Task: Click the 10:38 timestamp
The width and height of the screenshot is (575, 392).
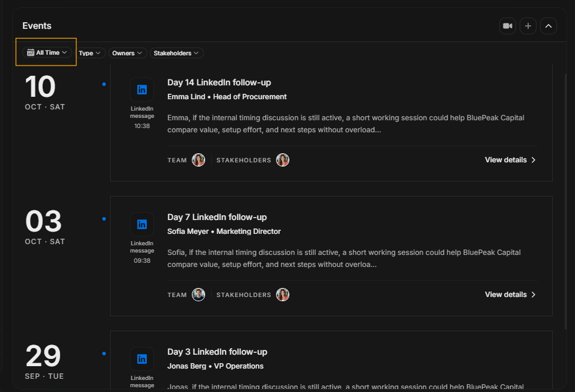Action: coord(142,126)
